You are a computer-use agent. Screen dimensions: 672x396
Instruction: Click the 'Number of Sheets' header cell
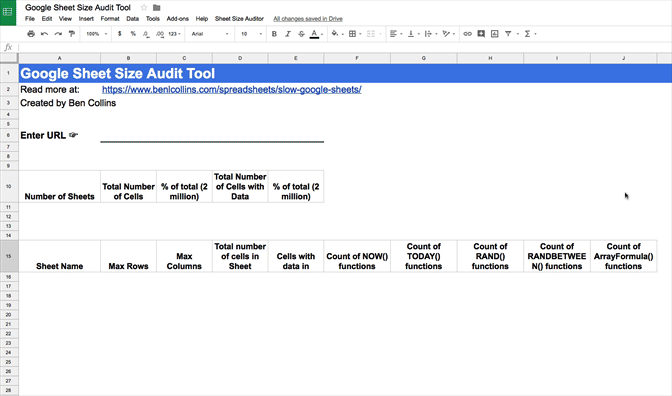tap(60, 186)
